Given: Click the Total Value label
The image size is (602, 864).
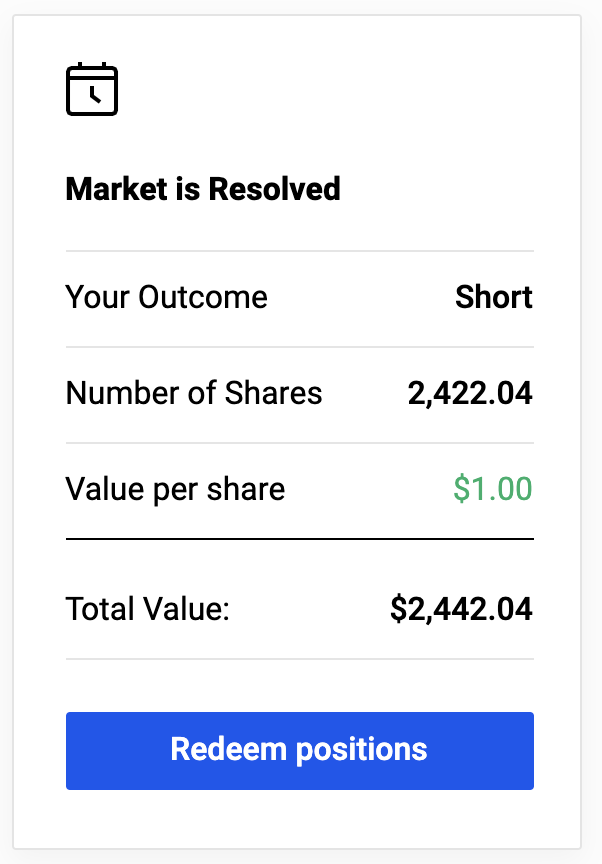Looking at the screenshot, I should 148,609.
